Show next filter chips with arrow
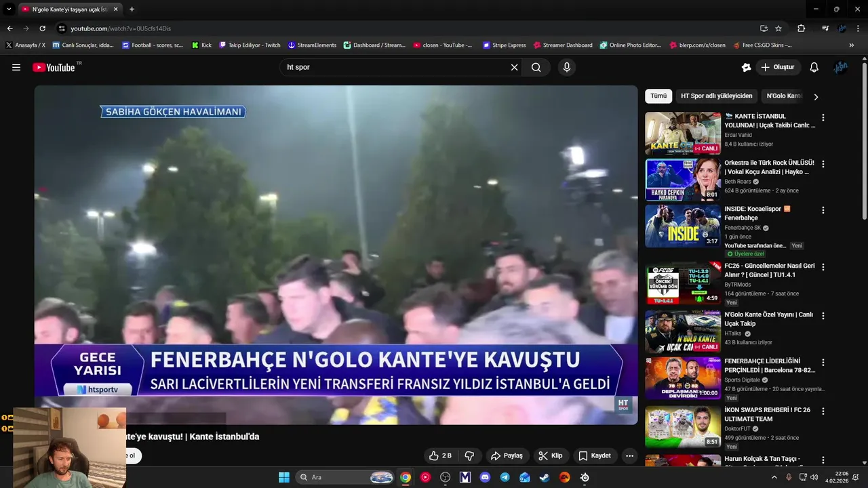 [x=816, y=97]
